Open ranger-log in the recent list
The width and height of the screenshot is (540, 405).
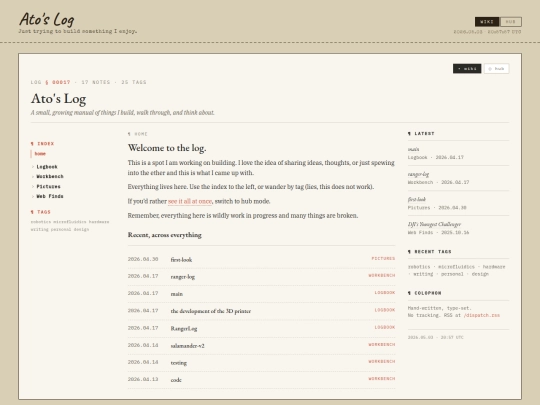click(183, 277)
